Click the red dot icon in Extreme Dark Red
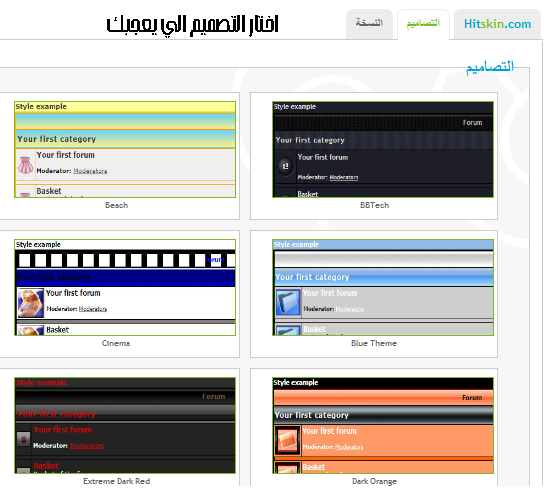The height and width of the screenshot is (491, 548). pos(24,439)
